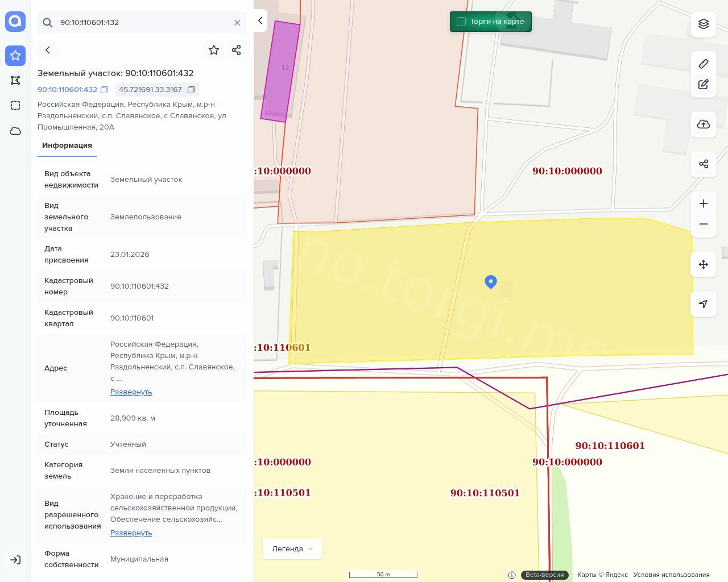The image size is (728, 582).
Task: Activate my location arrow button
Action: (x=704, y=304)
